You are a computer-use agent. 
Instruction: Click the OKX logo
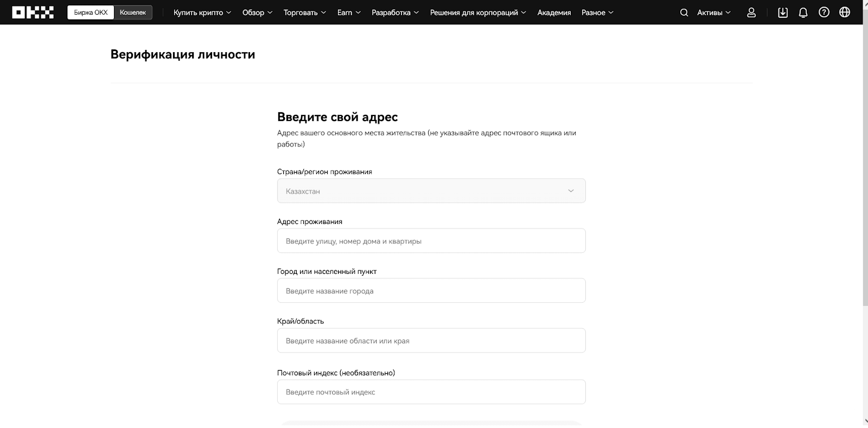(x=33, y=12)
